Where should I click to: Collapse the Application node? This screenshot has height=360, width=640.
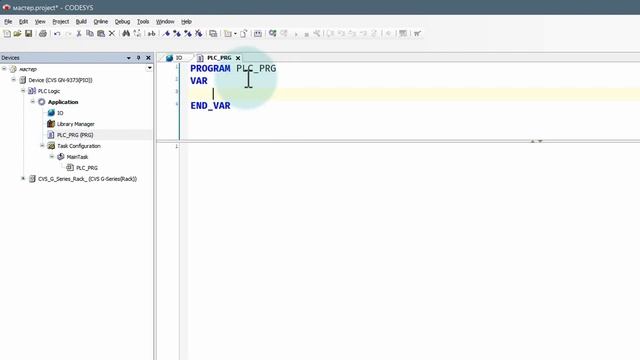coord(33,102)
